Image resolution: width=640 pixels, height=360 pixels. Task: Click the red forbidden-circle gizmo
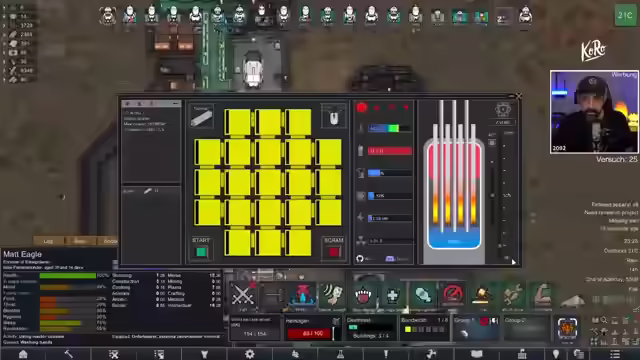pos(453,294)
